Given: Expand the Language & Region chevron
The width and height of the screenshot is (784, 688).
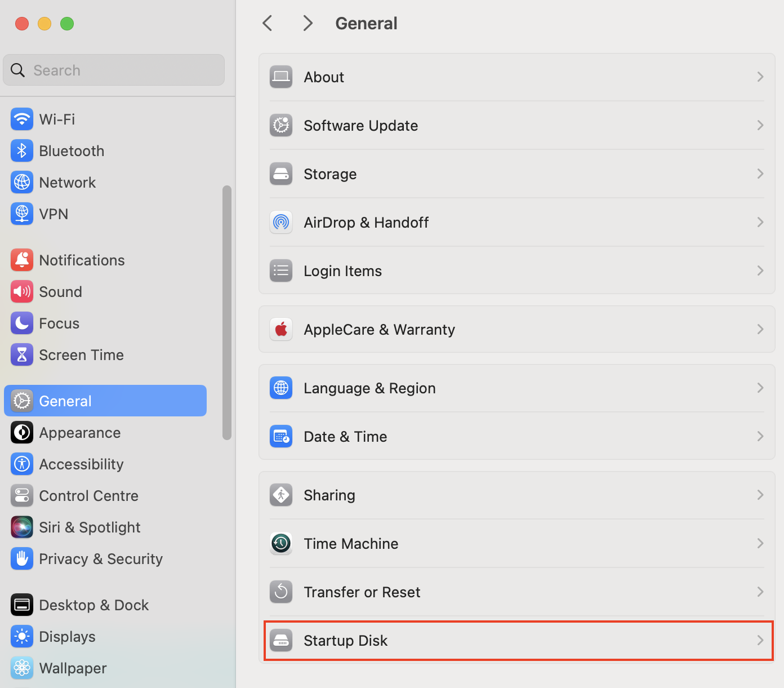Looking at the screenshot, I should pyautogui.click(x=760, y=388).
